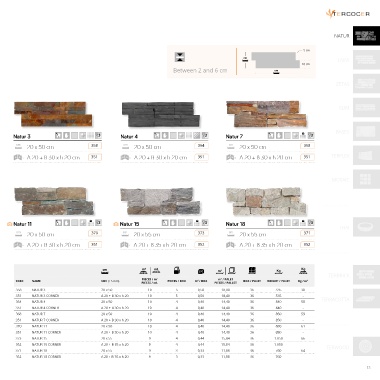Screen dimensions: 380x380
Task: Click the padlock icon in table header
Action: (x=177, y=270)
